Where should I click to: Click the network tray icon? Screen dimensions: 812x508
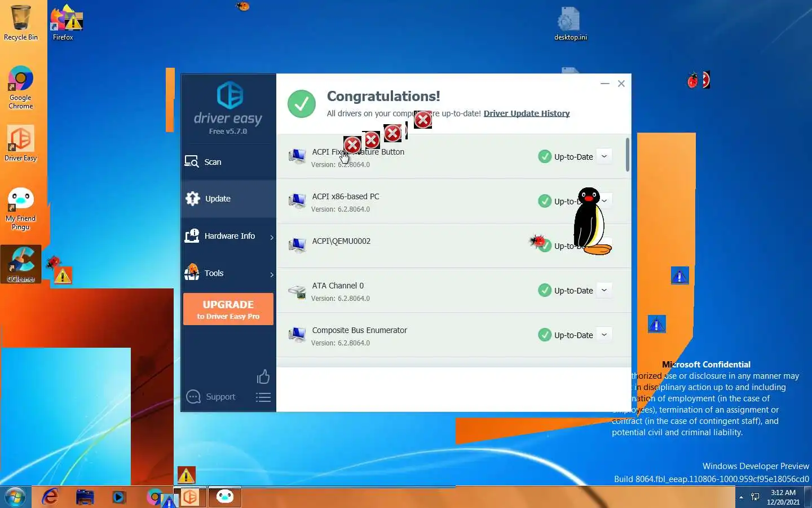756,497
